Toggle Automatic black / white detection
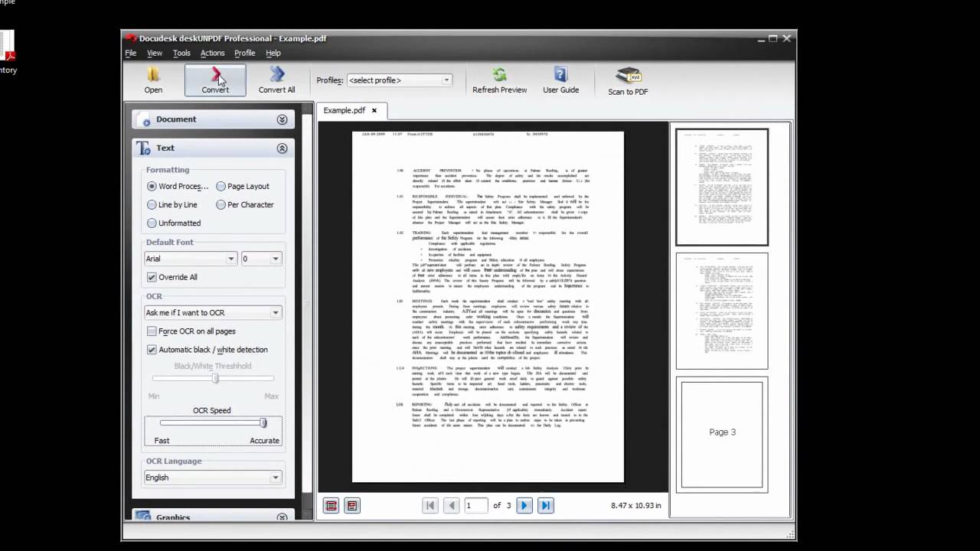Image resolution: width=980 pixels, height=551 pixels. click(152, 350)
